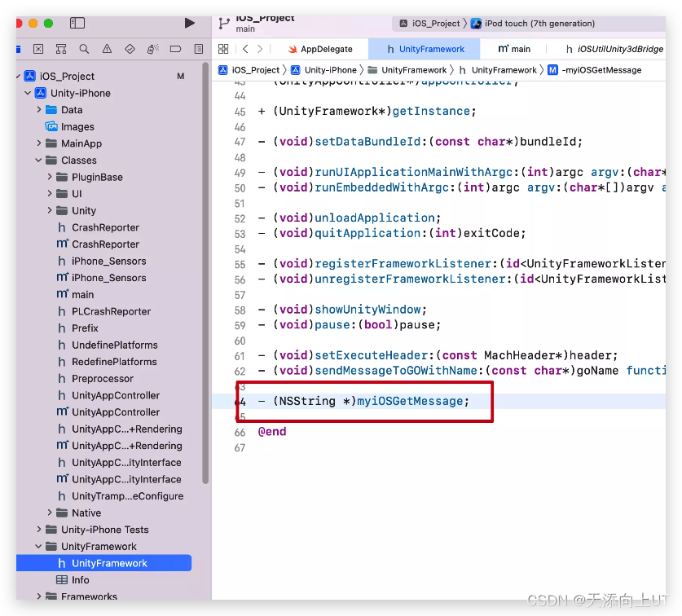Click the getInstance method name

click(431, 112)
